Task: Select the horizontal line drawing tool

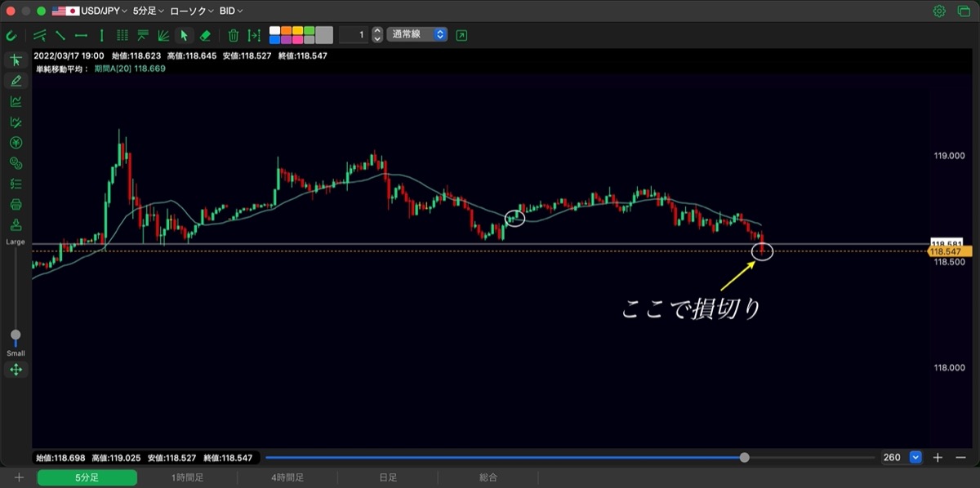Action: tap(81, 35)
